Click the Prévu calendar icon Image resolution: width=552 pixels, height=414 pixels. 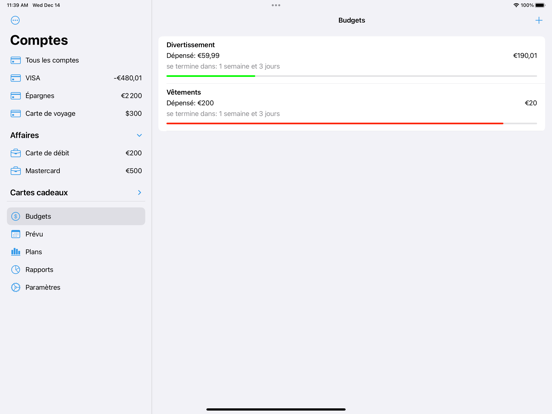15,234
